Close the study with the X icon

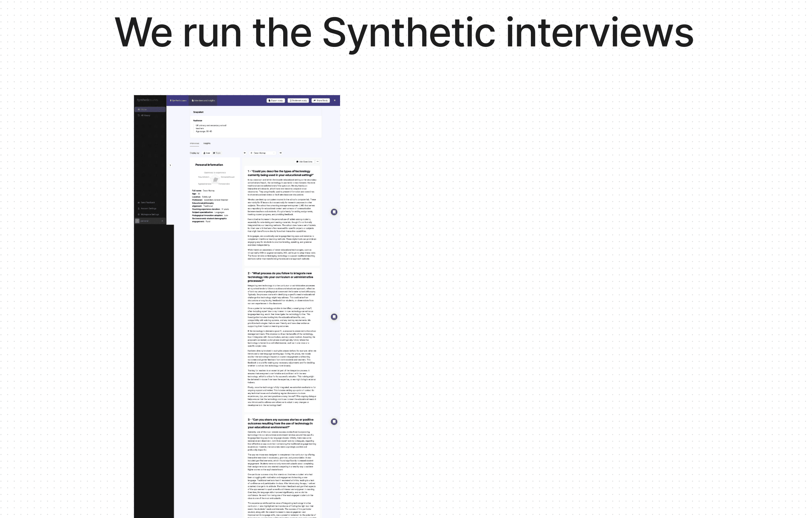coord(334,100)
